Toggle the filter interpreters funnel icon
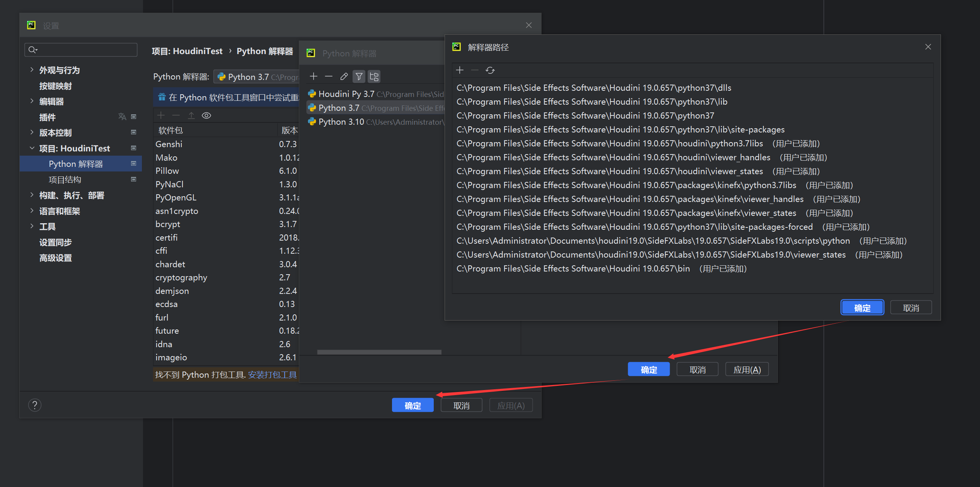 click(x=359, y=76)
